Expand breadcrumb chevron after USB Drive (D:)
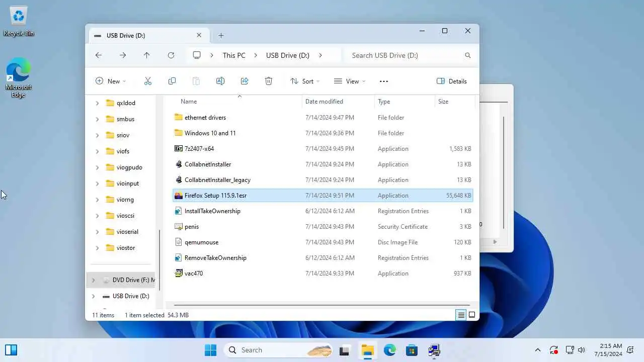This screenshot has width=644, height=362. click(320, 55)
